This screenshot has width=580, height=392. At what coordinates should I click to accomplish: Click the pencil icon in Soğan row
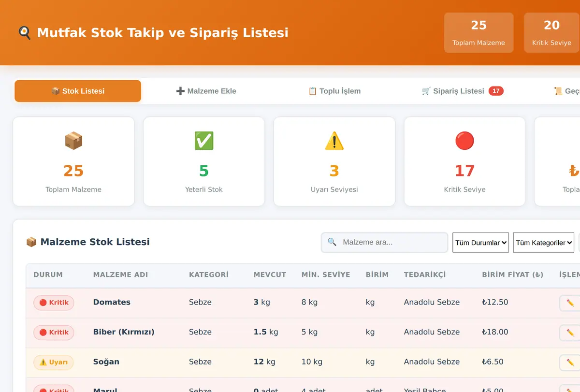click(x=570, y=363)
